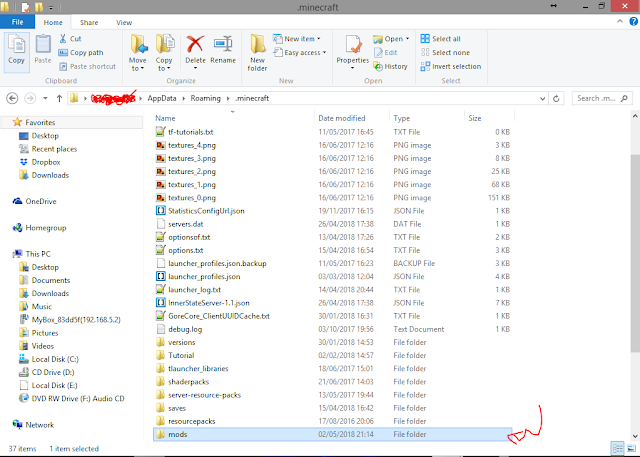The width and height of the screenshot is (640, 457).
Task: Click Select all in ribbon
Action: (440, 39)
